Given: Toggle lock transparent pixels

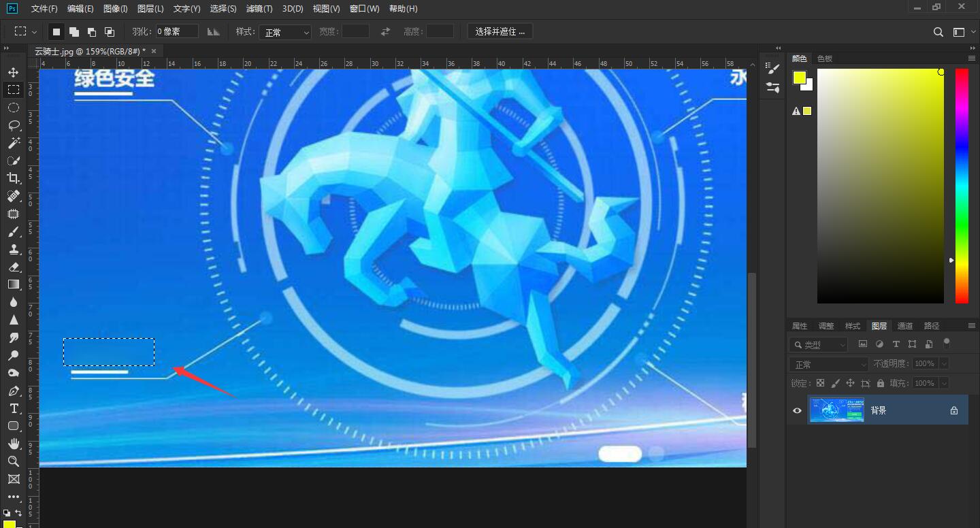Looking at the screenshot, I should pyautogui.click(x=821, y=384).
